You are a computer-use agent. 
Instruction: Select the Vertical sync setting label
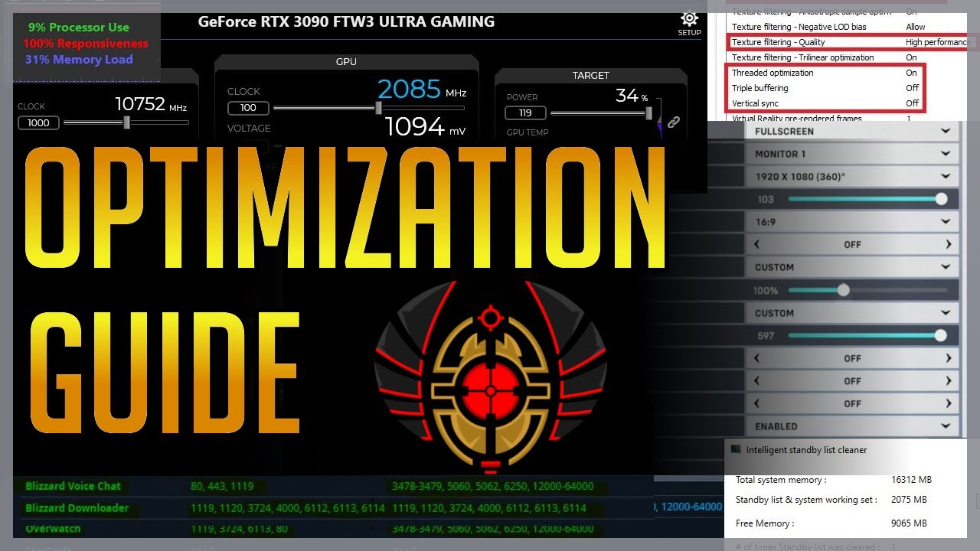(755, 103)
